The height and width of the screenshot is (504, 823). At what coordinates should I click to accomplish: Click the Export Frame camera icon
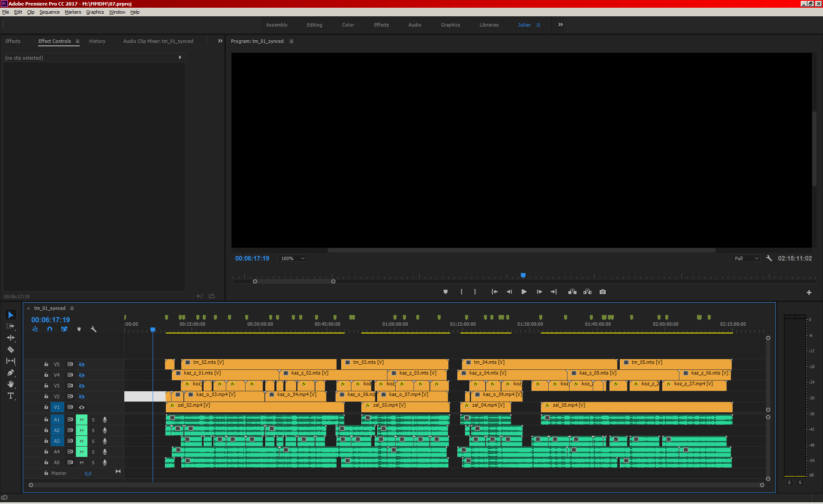tap(603, 292)
